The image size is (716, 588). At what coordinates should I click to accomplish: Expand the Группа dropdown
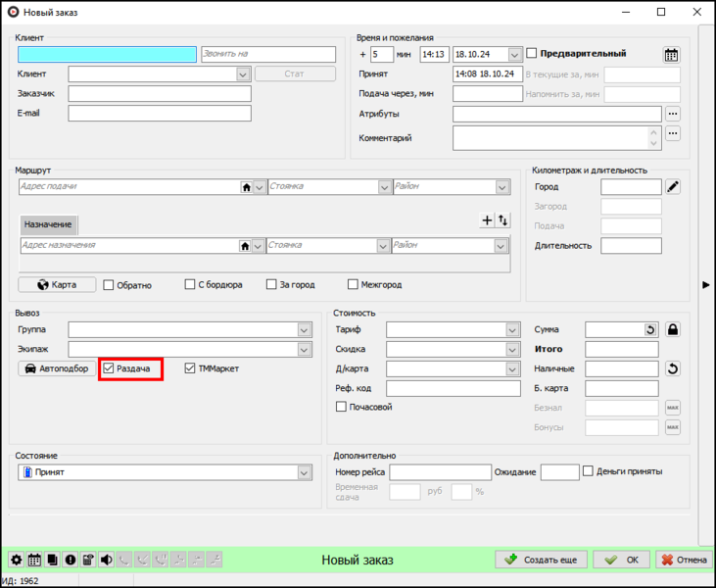click(x=304, y=330)
